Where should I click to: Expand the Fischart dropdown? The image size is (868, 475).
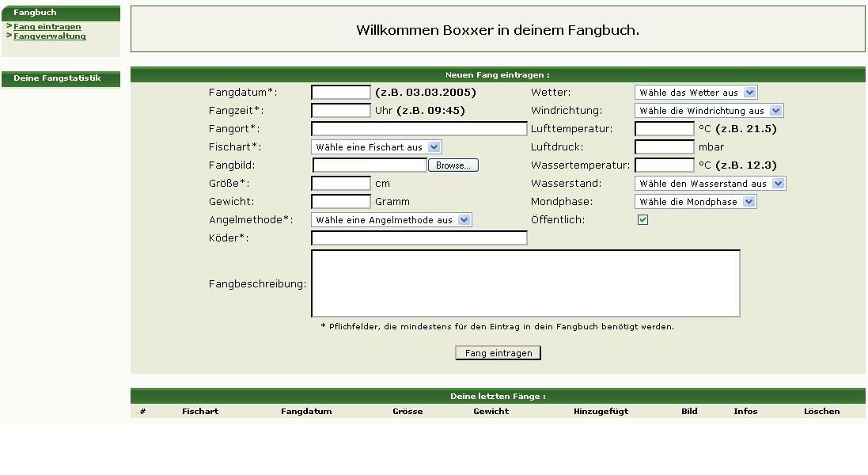pyautogui.click(x=376, y=147)
